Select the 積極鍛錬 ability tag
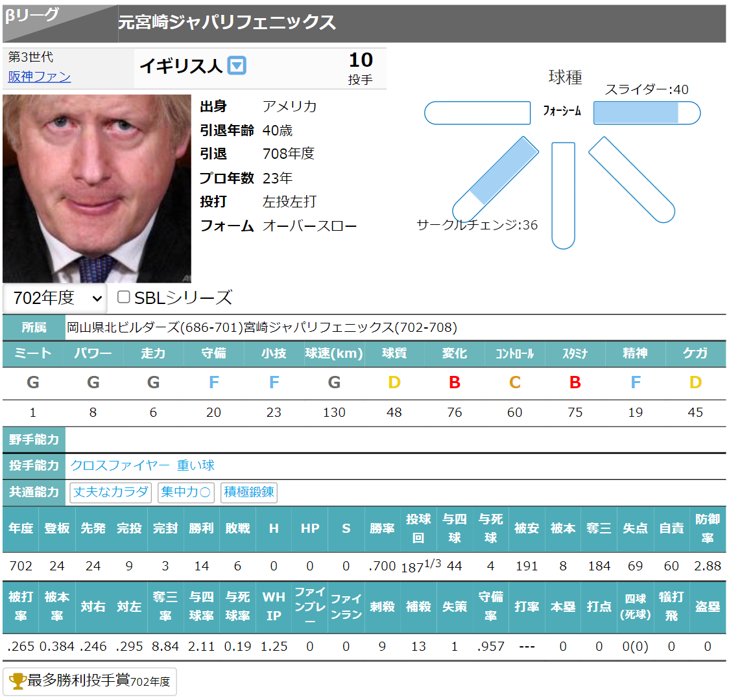The height and width of the screenshot is (700, 729). coord(249,492)
